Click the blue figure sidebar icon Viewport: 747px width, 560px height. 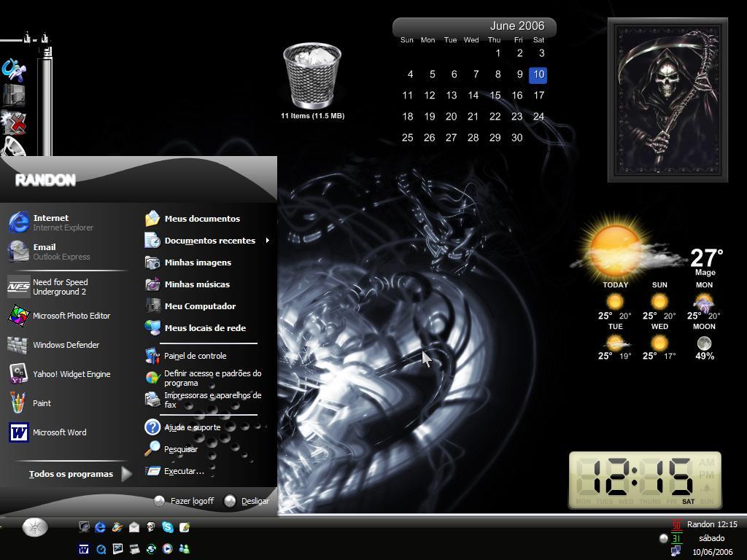(14, 70)
